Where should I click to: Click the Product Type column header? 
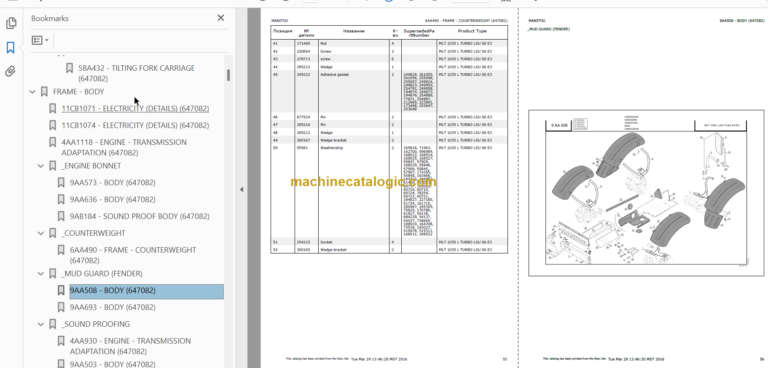point(472,33)
